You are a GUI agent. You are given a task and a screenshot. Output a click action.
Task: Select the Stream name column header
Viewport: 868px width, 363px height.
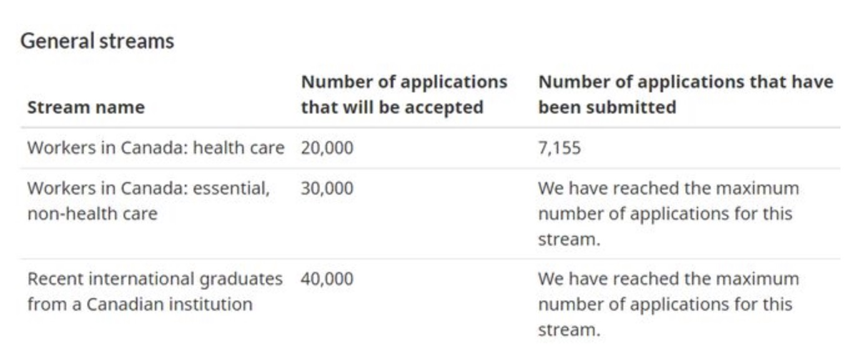pyautogui.click(x=86, y=107)
